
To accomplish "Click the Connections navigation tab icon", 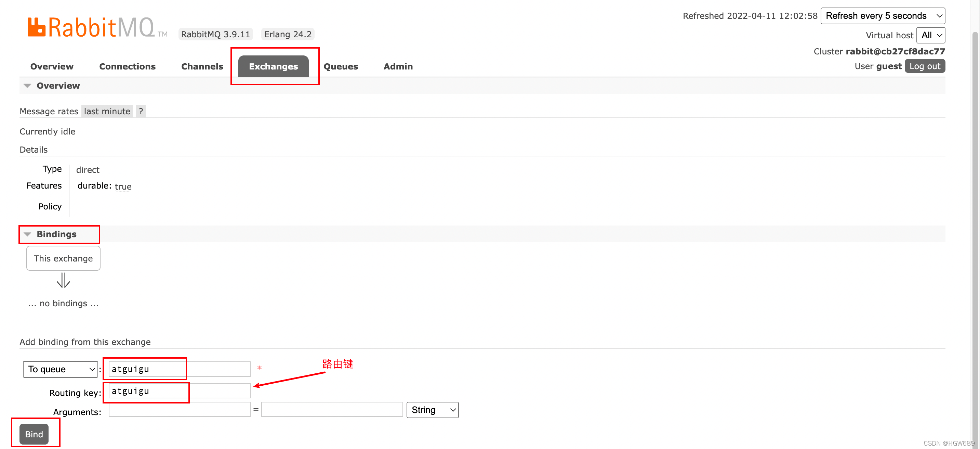I will coord(127,66).
